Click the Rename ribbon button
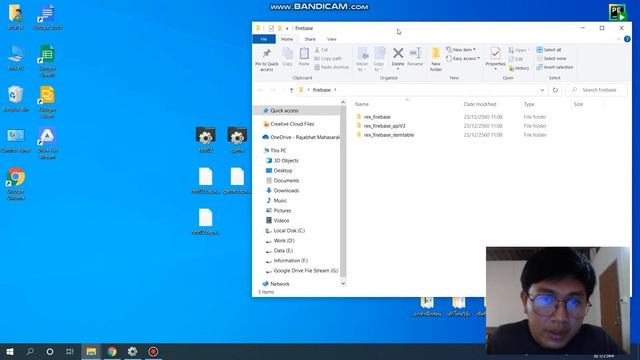Viewport: 640px width, 360px height. [x=415, y=57]
